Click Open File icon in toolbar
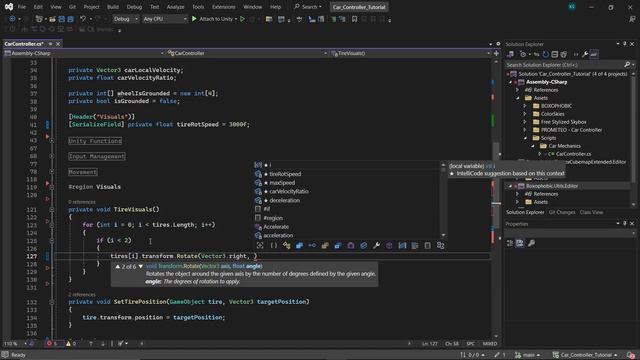Image resolution: width=640 pixels, height=360 pixels. coord(52,19)
